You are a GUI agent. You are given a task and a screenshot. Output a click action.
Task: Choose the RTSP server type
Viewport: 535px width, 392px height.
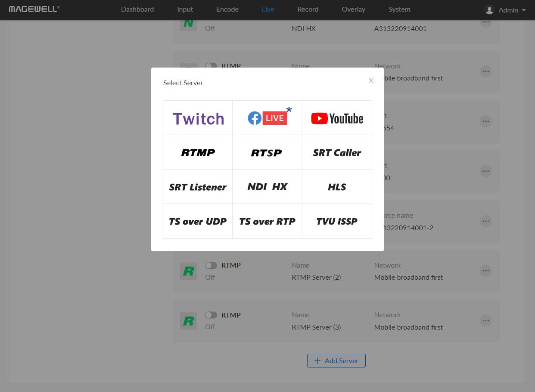(267, 152)
